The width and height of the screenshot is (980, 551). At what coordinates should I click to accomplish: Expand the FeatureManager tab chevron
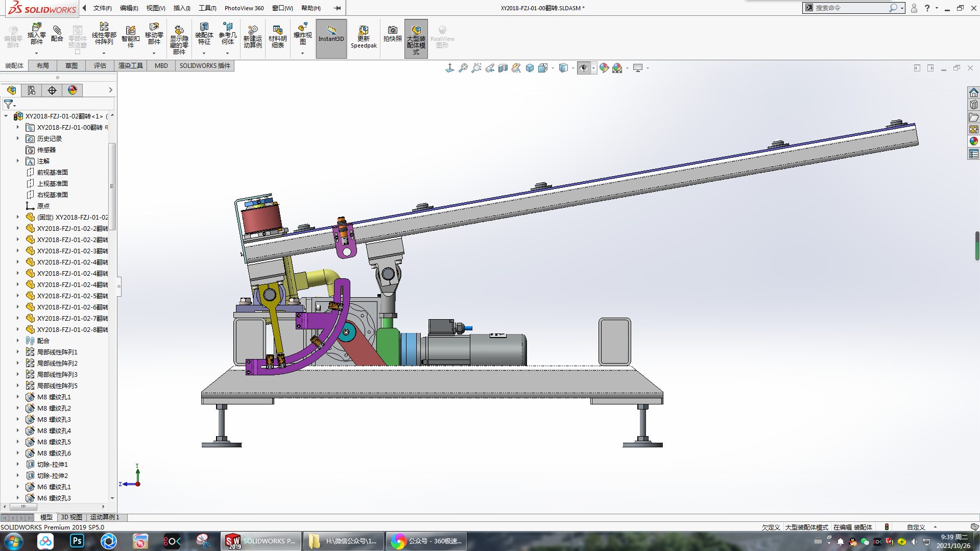[110, 90]
